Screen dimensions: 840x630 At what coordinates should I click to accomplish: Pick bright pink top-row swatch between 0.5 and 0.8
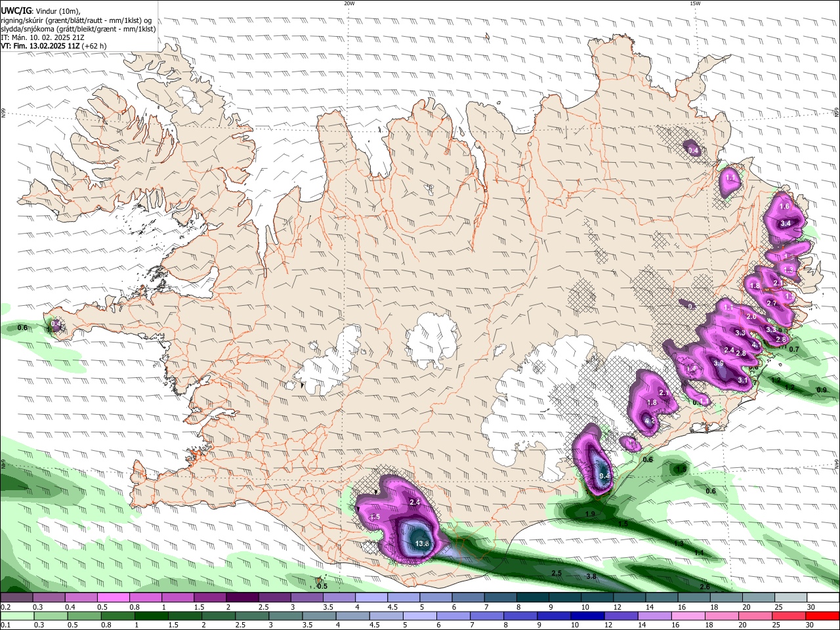[113, 598]
